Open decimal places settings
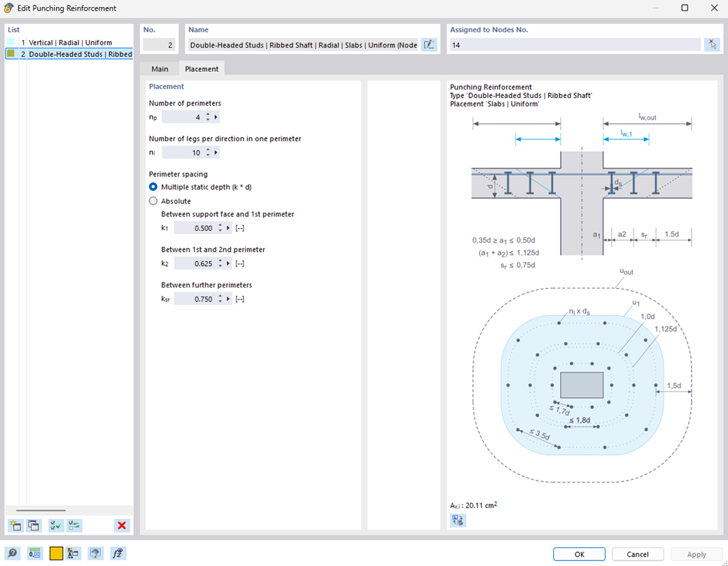Image resolution: width=728 pixels, height=566 pixels. click(x=34, y=553)
